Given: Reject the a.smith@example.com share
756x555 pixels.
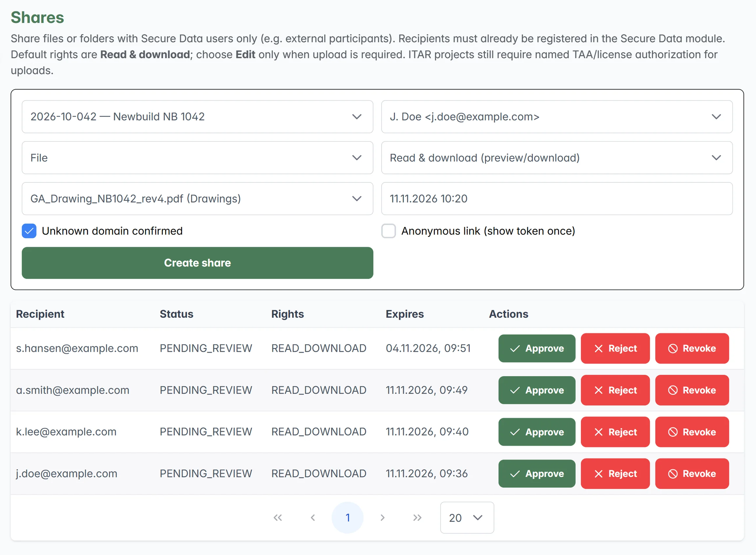Looking at the screenshot, I should (615, 390).
